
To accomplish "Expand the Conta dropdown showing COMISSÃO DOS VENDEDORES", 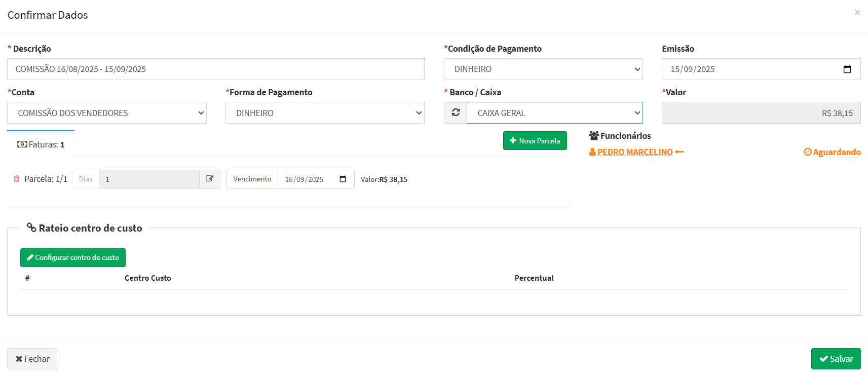I will 106,113.
